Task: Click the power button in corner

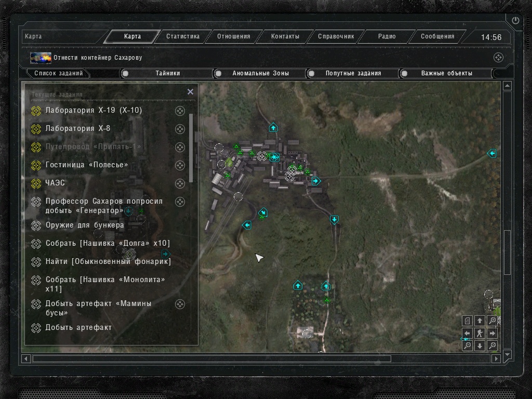Action: pyautogui.click(x=515, y=20)
